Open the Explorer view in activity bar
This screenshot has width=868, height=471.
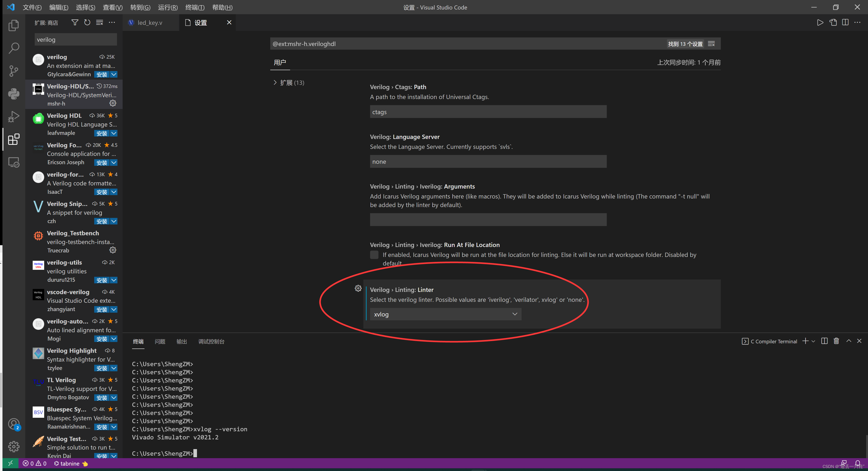[14, 25]
